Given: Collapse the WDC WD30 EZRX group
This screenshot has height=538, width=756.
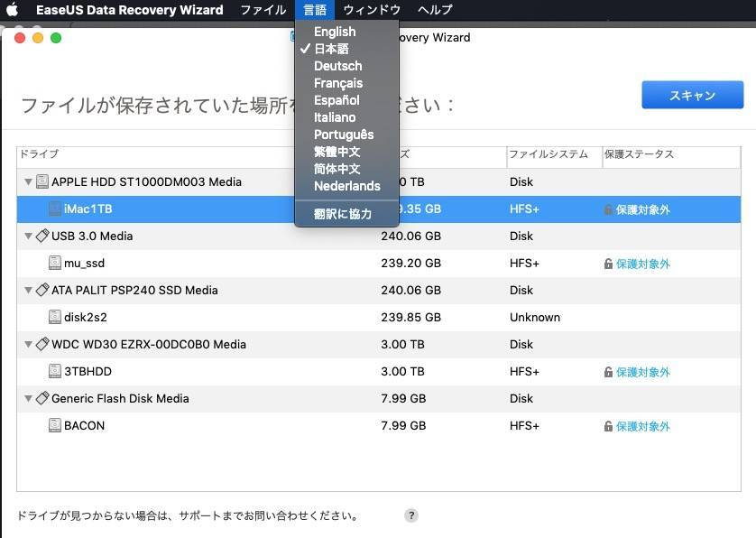Looking at the screenshot, I should point(29,344).
